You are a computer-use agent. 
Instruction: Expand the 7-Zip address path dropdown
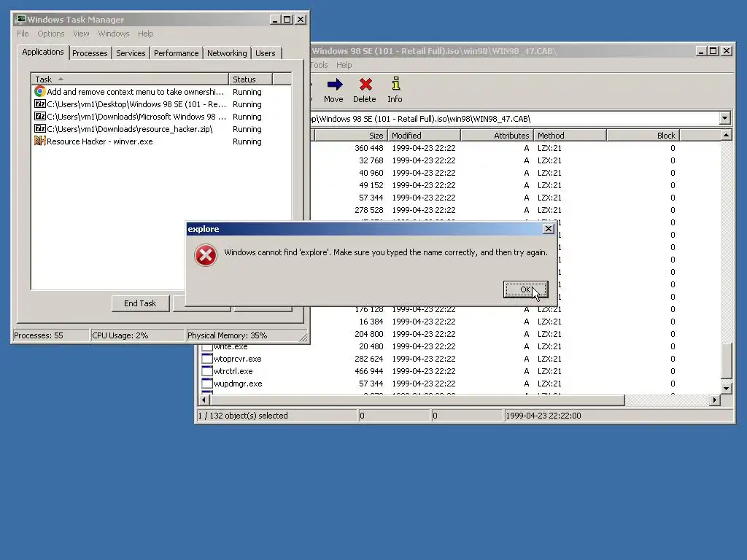click(x=724, y=118)
